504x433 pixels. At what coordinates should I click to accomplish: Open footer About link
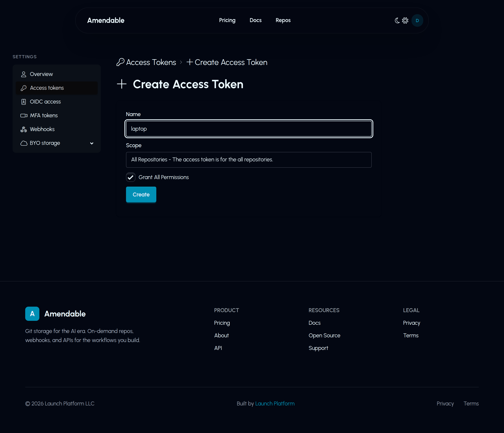click(x=221, y=336)
